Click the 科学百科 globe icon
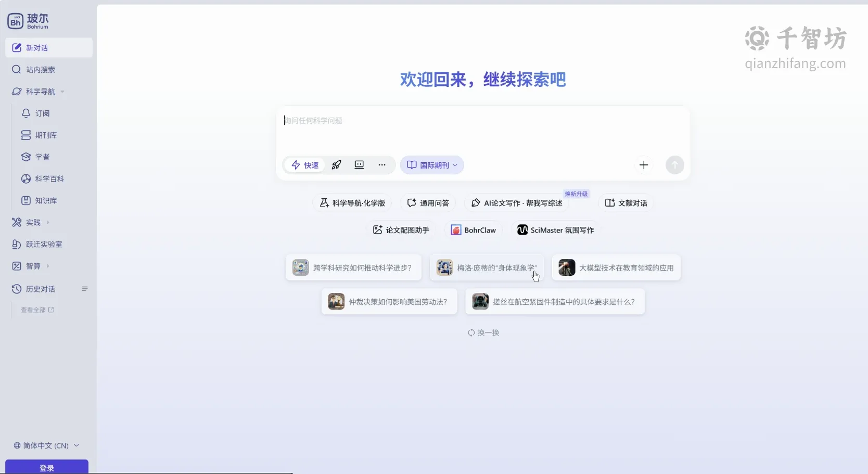868x474 pixels. [26, 179]
